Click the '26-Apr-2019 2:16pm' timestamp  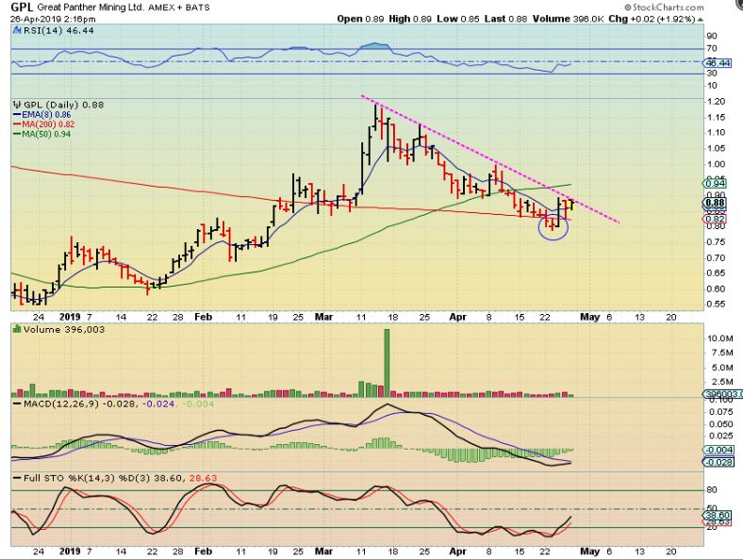[53, 19]
